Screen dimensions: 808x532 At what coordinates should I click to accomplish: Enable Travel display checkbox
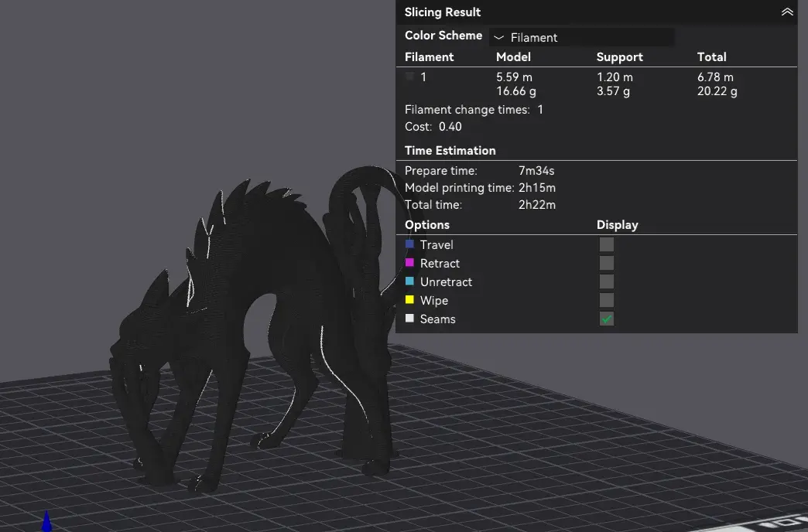(607, 244)
